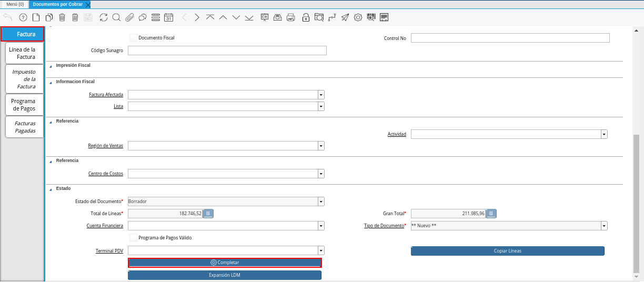
Task: Go to next record with down chevron
Action: tap(236, 17)
